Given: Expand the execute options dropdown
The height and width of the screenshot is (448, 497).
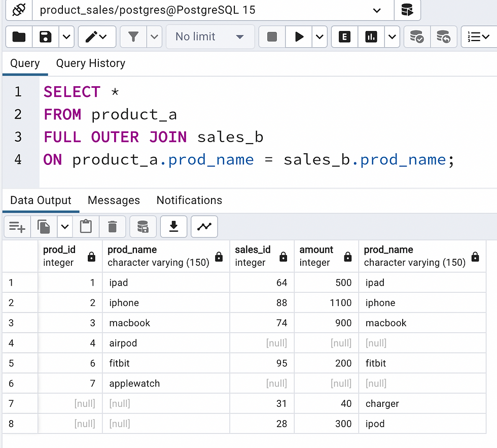Looking at the screenshot, I should pos(319,37).
